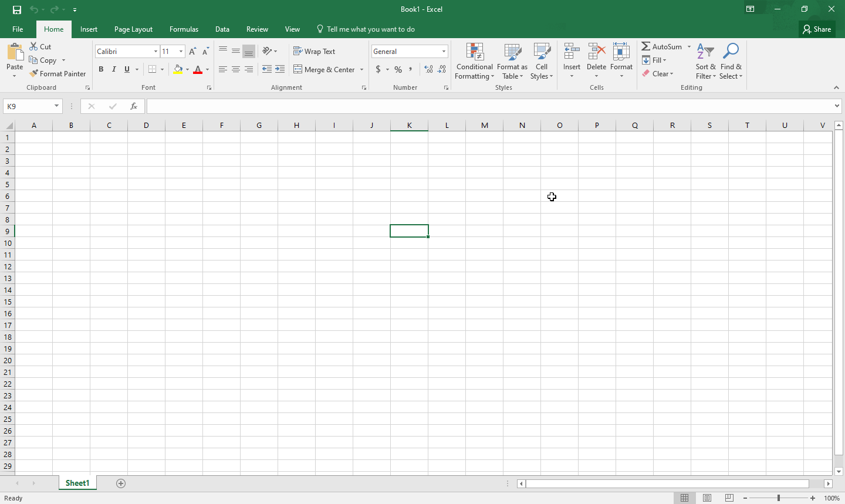Viewport: 845px width, 504px height.
Task: Select Middle Align icon
Action: tap(236, 51)
